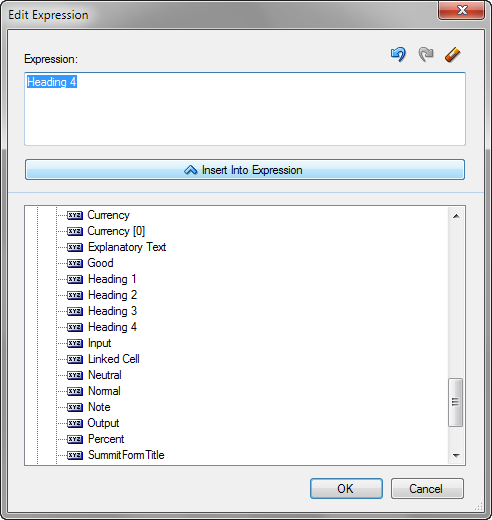Select Heading 4 in the tree list
This screenshot has height=520, width=492.
112,327
